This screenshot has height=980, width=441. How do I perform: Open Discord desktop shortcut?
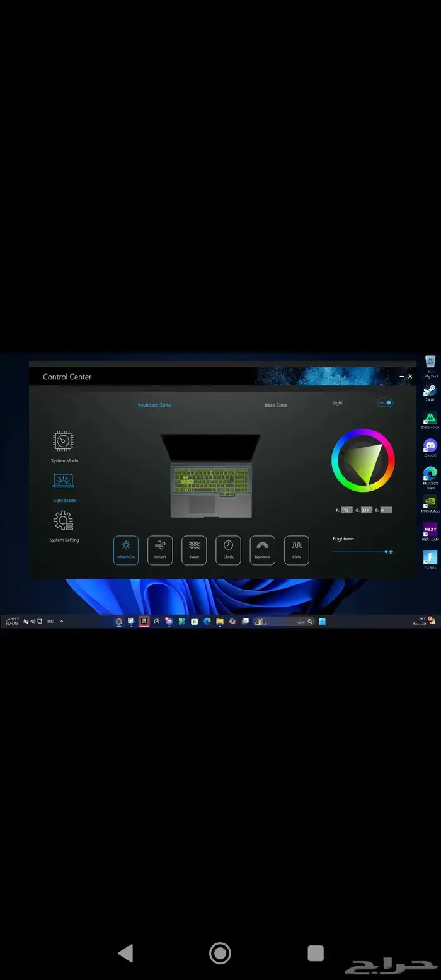pyautogui.click(x=430, y=447)
